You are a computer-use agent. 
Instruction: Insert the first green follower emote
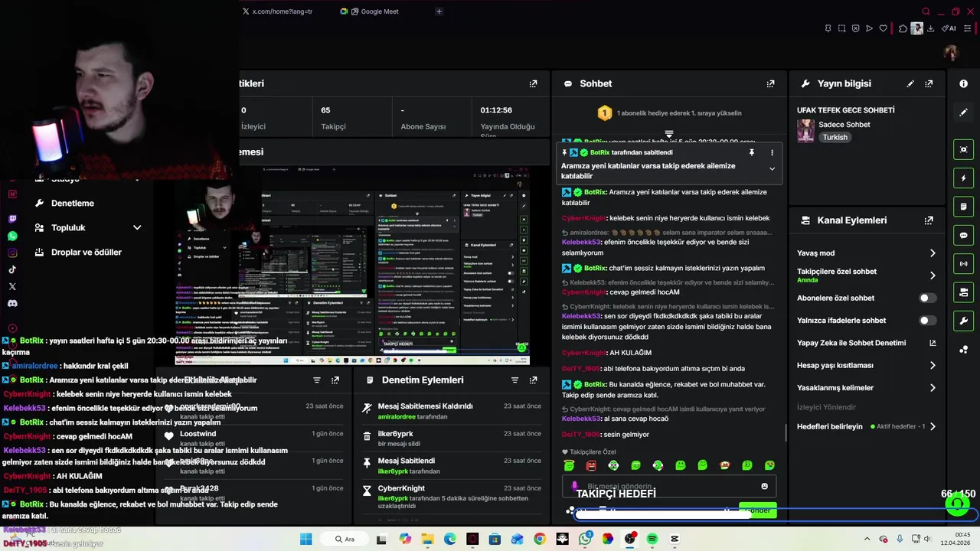click(x=569, y=465)
